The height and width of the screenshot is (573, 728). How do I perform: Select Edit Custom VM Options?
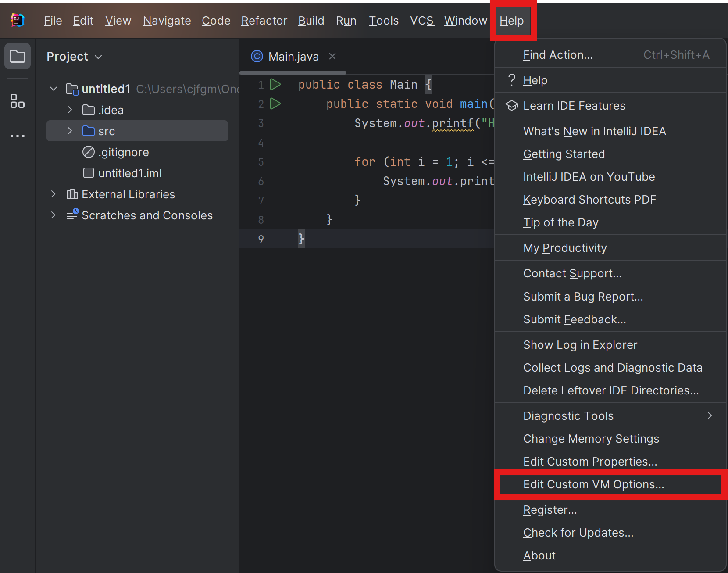(610, 484)
